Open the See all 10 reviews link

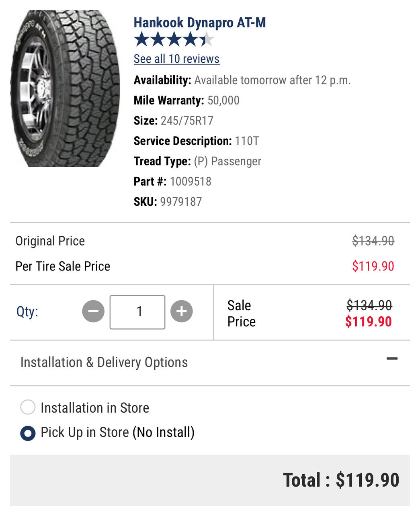176,59
